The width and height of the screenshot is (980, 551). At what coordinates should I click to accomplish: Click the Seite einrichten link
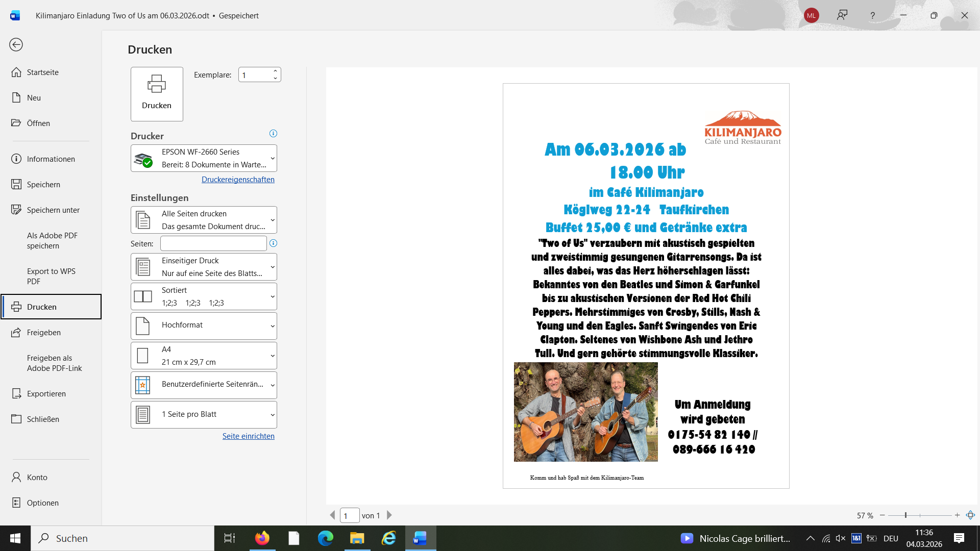click(248, 436)
